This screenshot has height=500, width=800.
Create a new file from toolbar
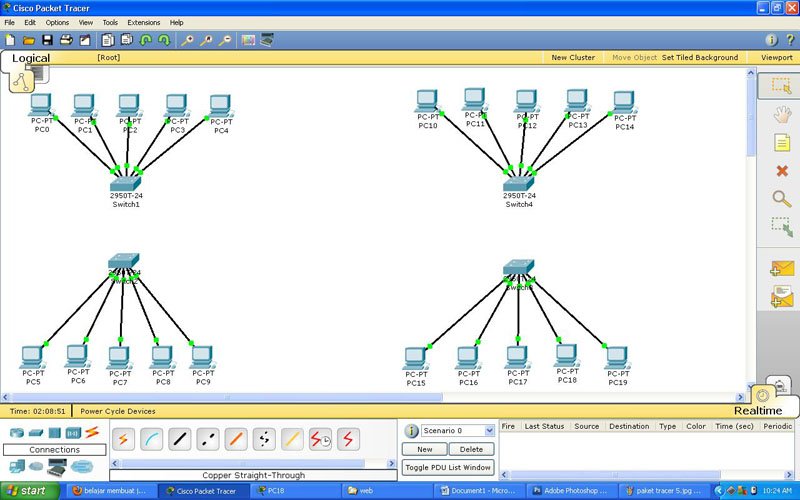point(10,40)
